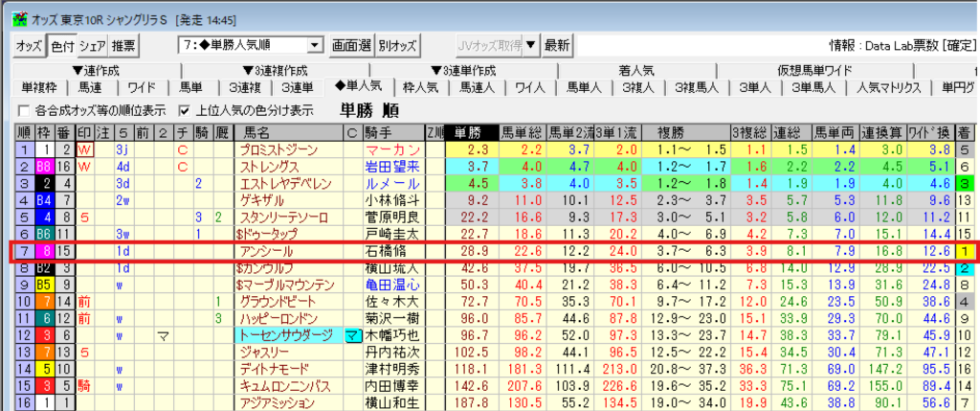Viewport: 980px width, 411px height.
Task: Expand the arrow next to JVオッズ取得
Action: click(x=531, y=45)
